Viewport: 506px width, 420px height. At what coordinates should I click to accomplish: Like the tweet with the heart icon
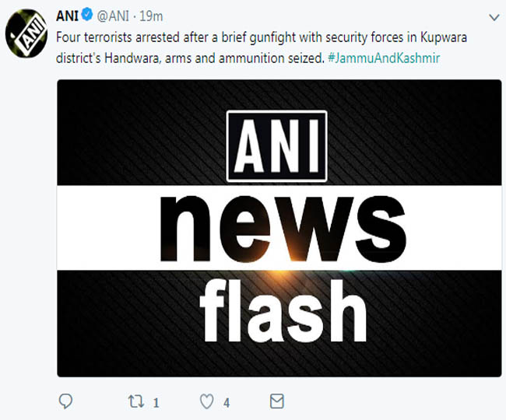(206, 401)
